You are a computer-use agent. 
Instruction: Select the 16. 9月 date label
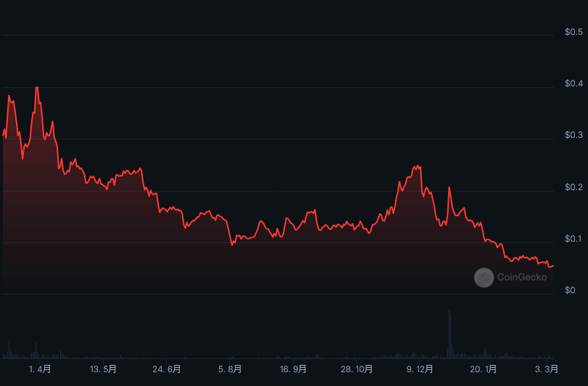(x=293, y=369)
